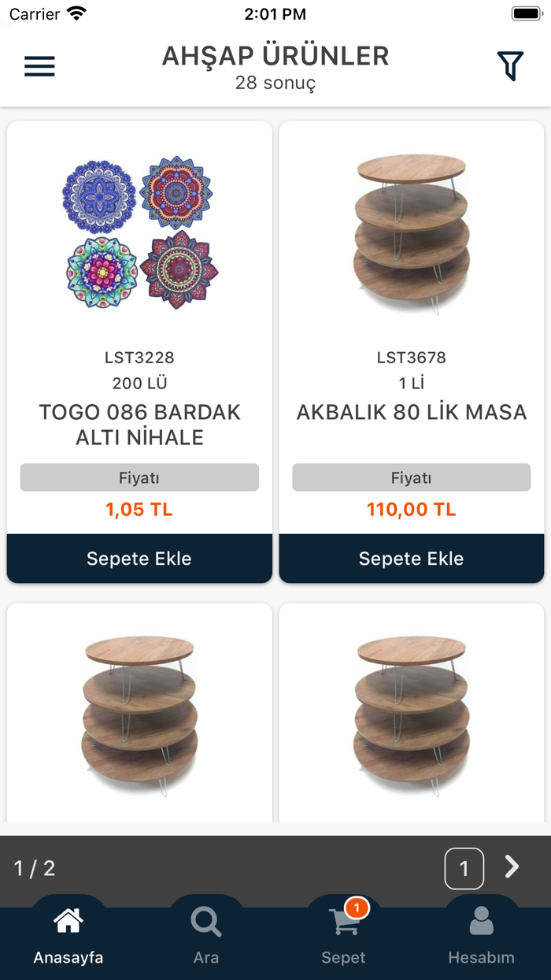Tap the three-tier wooden table image
The height and width of the screenshot is (980, 551).
411,232
